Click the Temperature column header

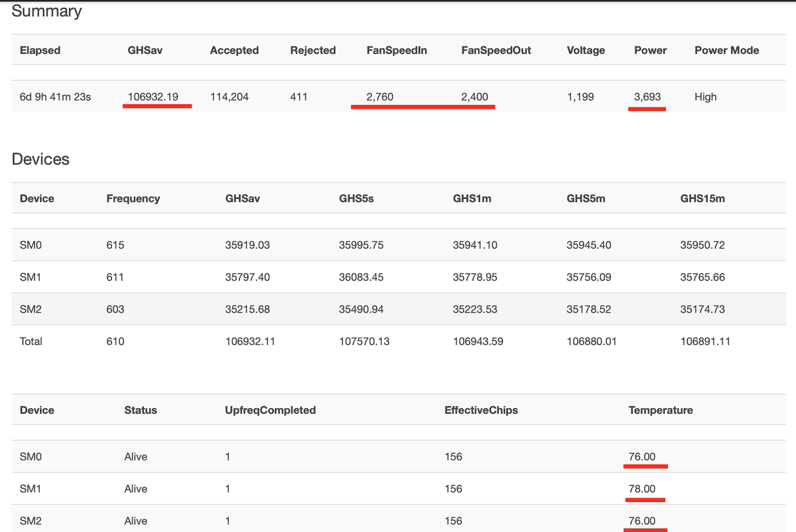coord(661,411)
